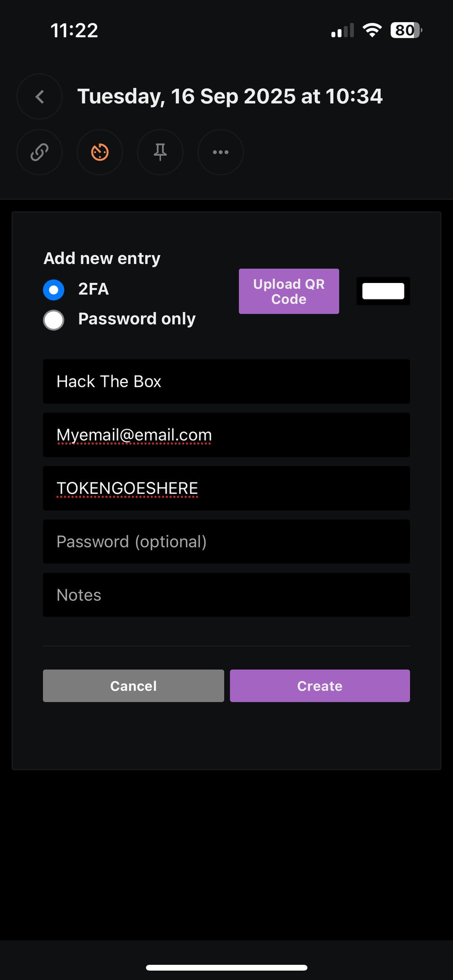Focus the Hack The Box name field
The image size is (453, 980).
pyautogui.click(x=226, y=382)
